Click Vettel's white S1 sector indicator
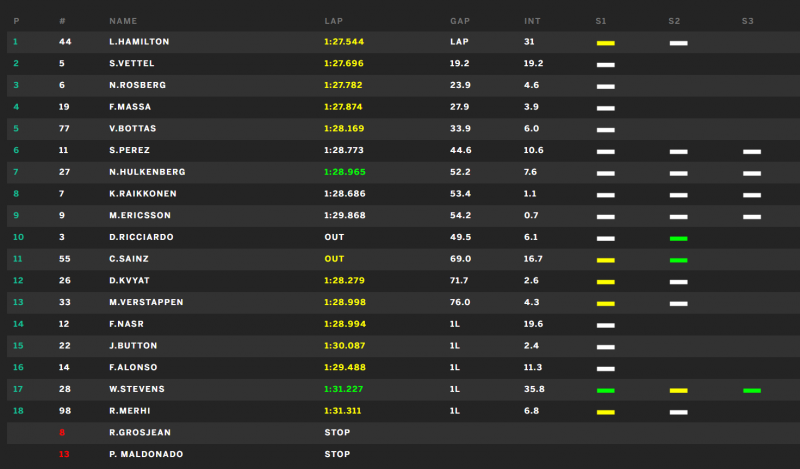The width and height of the screenshot is (800, 469). [606, 65]
